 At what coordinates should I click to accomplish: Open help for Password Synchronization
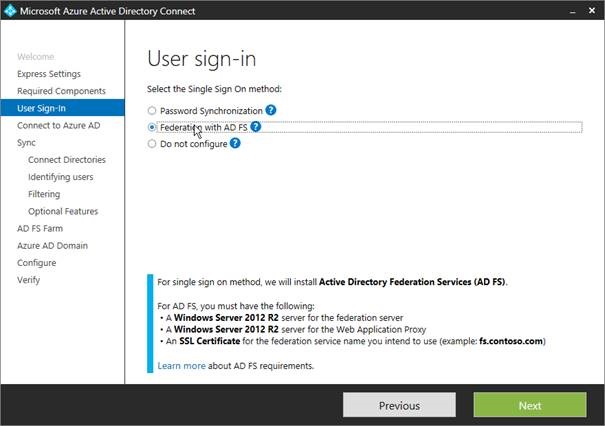point(271,110)
